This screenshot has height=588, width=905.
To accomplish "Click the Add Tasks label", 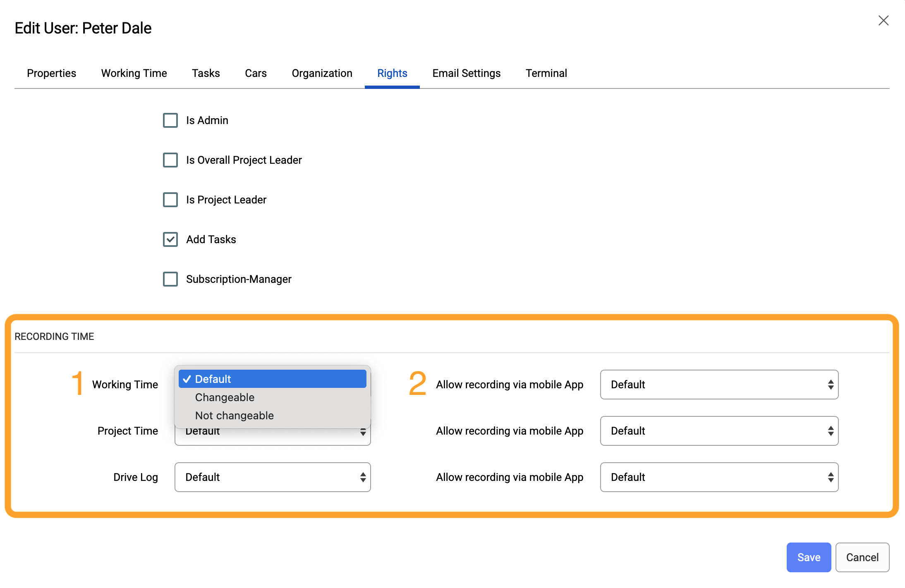I will pos(211,239).
